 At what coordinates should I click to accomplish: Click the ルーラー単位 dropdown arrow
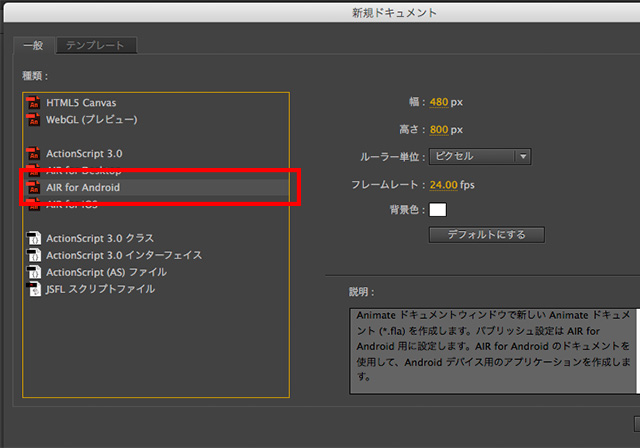tap(523, 156)
